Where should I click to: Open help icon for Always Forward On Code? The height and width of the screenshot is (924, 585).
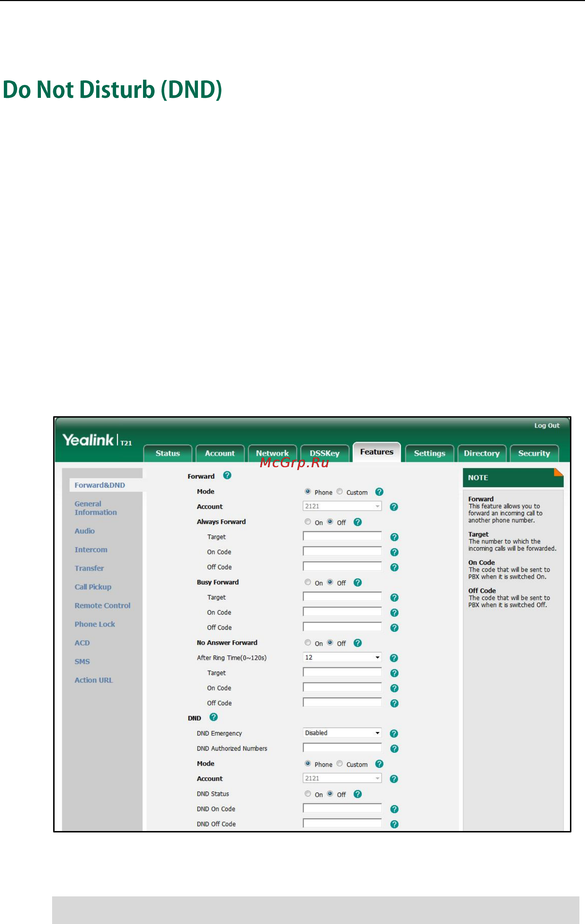[394, 552]
